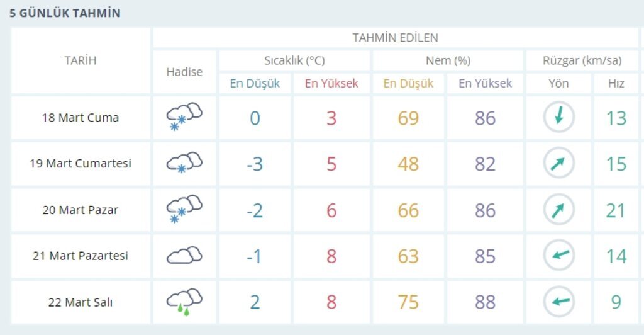
Task: Click the red En Yüksek temperature subheader
Action: (x=331, y=83)
